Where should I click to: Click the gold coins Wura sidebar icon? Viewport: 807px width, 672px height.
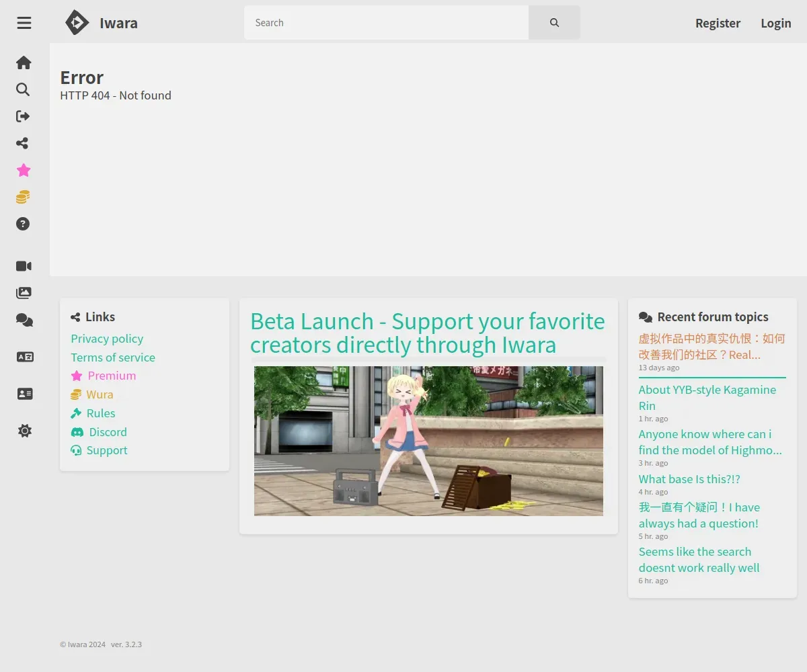point(24,197)
